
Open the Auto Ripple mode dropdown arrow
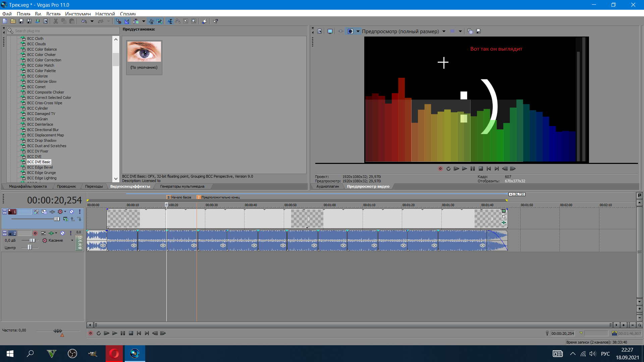[x=144, y=21]
